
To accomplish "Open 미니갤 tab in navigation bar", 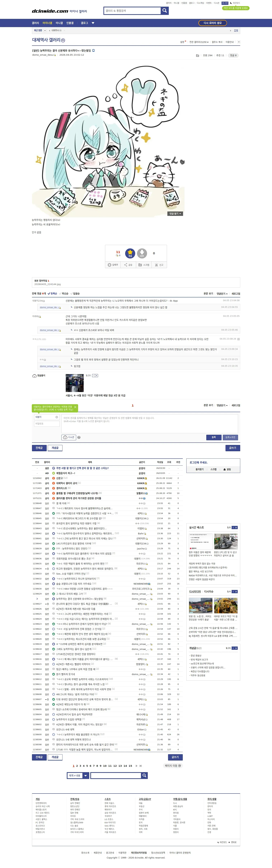I will (x=59, y=23).
